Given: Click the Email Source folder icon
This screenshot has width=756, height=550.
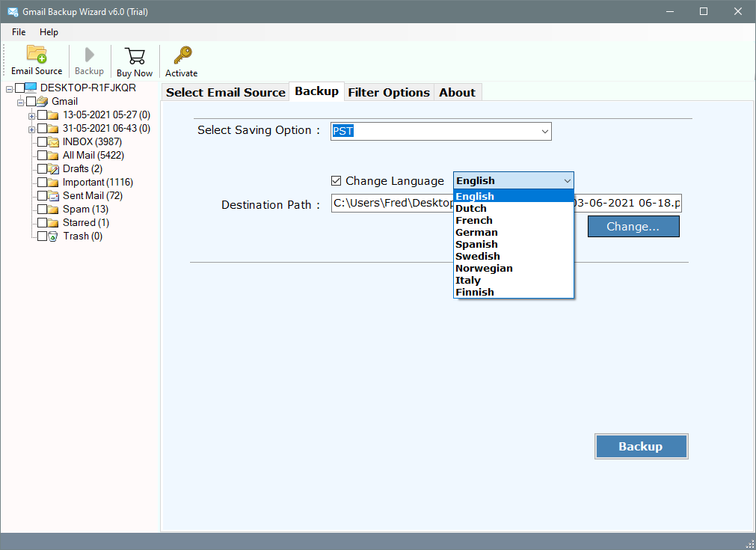Looking at the screenshot, I should coord(37,54).
